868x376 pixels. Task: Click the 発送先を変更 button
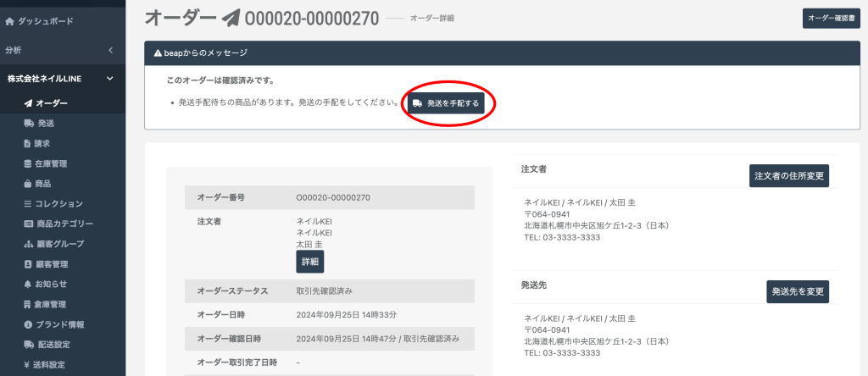click(x=797, y=291)
